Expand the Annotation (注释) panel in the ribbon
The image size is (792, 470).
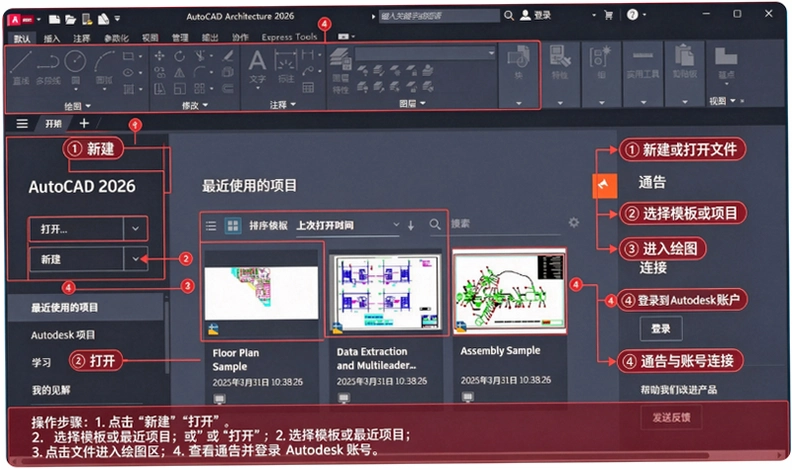tap(282, 105)
